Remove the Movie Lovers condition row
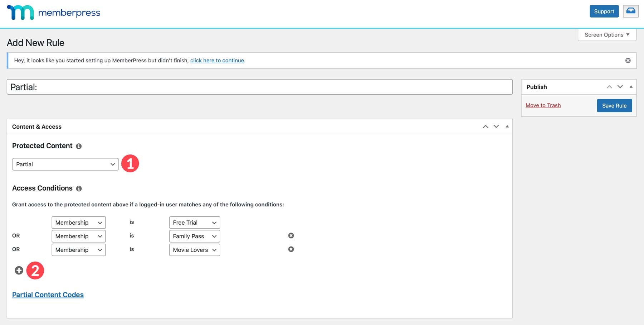The height and width of the screenshot is (325, 644). [291, 249]
